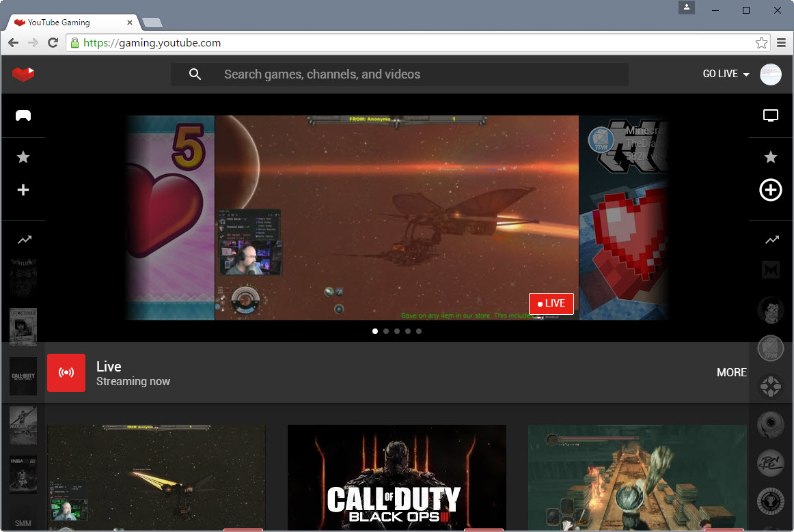794x532 pixels.
Task: Click the search magnifier icon
Action: 195,74
